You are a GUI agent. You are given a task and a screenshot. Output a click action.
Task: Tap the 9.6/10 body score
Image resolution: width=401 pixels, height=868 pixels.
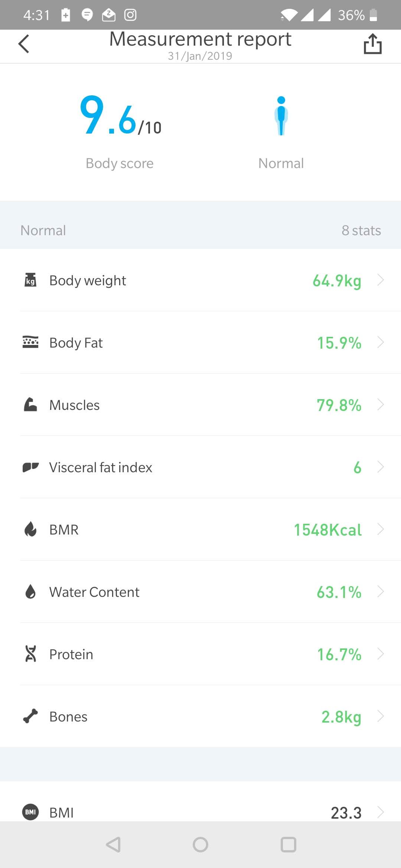pos(121,115)
